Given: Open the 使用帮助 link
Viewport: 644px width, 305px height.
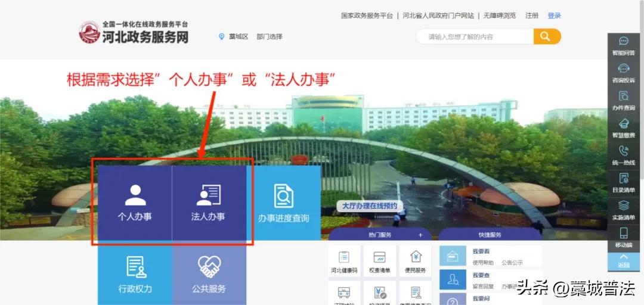Looking at the screenshot, I should coord(482,263).
